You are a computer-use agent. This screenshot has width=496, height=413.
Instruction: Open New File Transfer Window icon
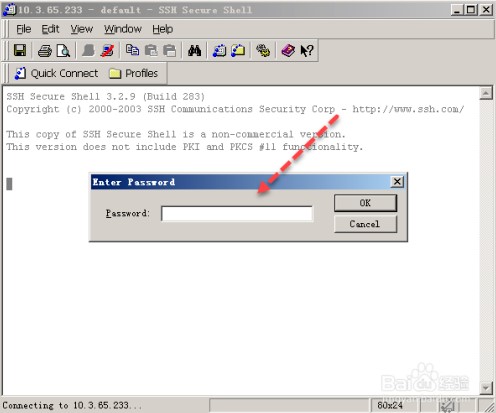(x=238, y=51)
